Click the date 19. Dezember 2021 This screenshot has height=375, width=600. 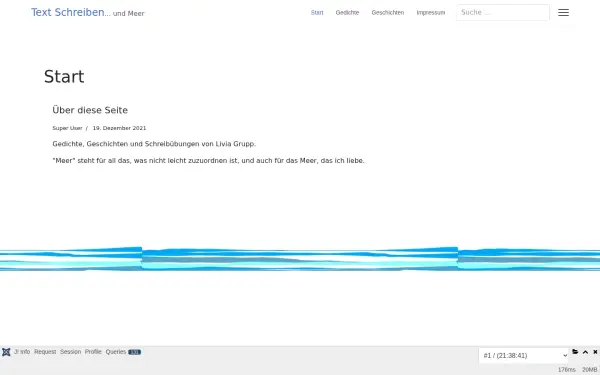pos(119,128)
